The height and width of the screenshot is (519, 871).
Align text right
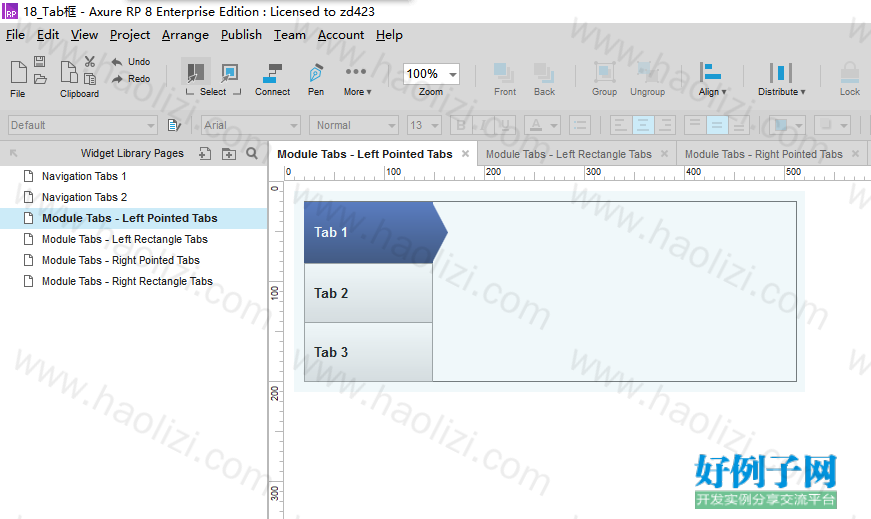pyautogui.click(x=665, y=125)
